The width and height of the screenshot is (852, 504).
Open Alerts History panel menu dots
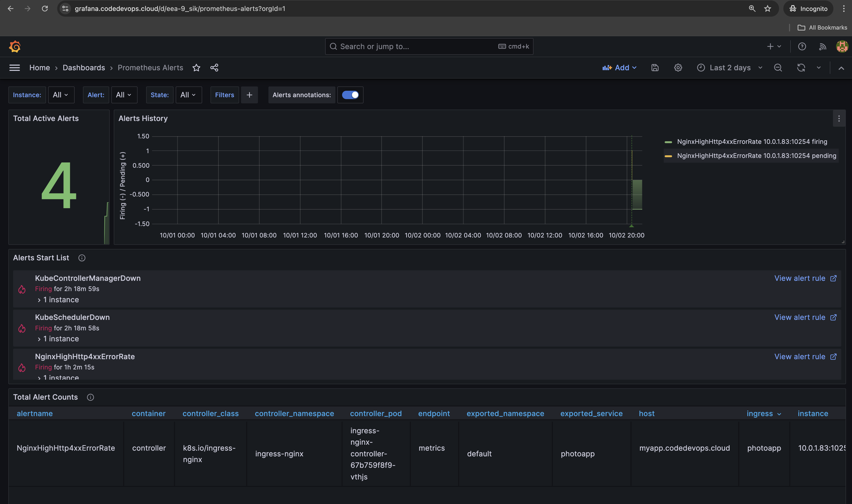(839, 119)
